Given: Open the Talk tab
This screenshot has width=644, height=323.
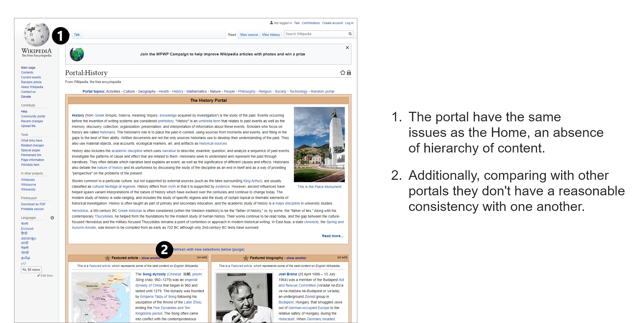Looking at the screenshot, I should point(77,35).
